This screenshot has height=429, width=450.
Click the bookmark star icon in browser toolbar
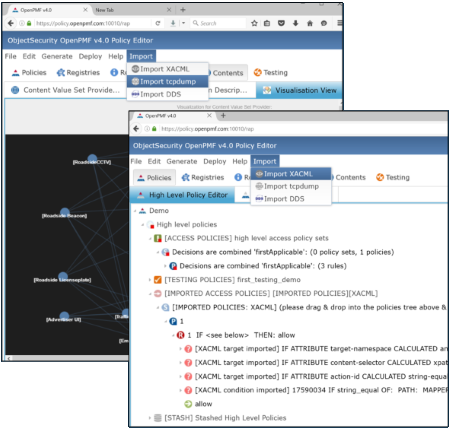[254, 23]
